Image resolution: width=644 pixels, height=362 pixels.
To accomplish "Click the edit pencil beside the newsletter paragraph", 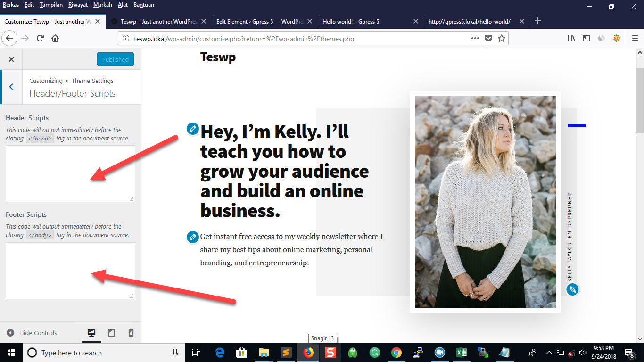I will pyautogui.click(x=192, y=237).
